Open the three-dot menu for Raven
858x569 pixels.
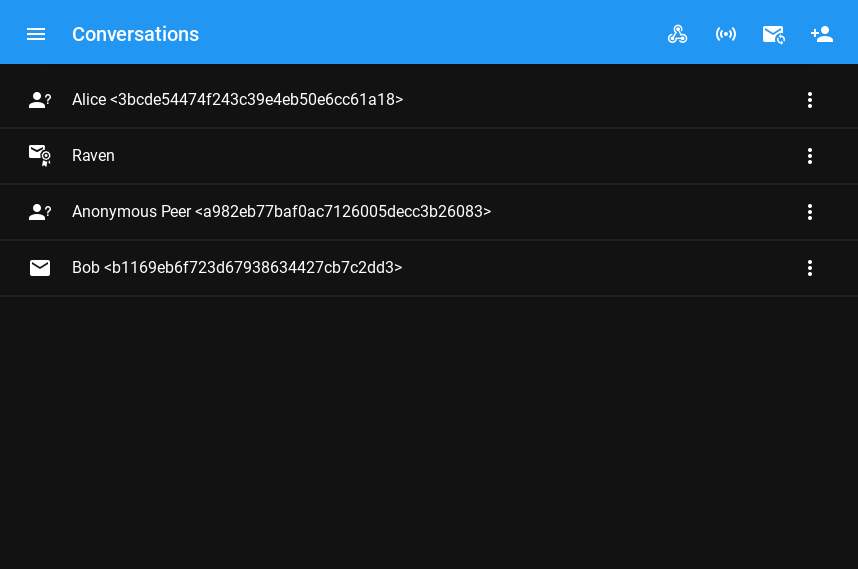[x=810, y=156]
